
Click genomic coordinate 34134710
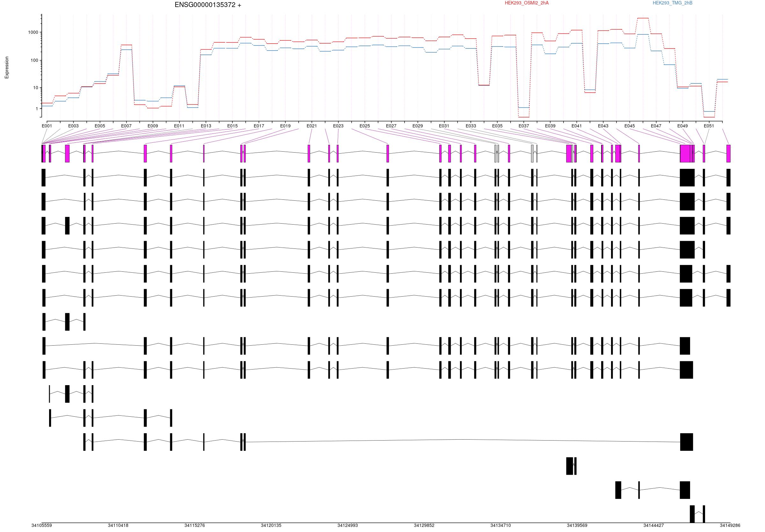click(500, 526)
